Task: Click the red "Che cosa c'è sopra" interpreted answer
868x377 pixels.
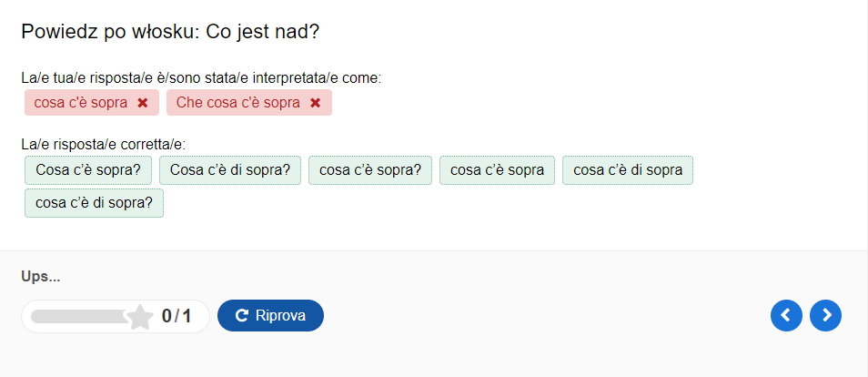Action: pyautogui.click(x=238, y=103)
